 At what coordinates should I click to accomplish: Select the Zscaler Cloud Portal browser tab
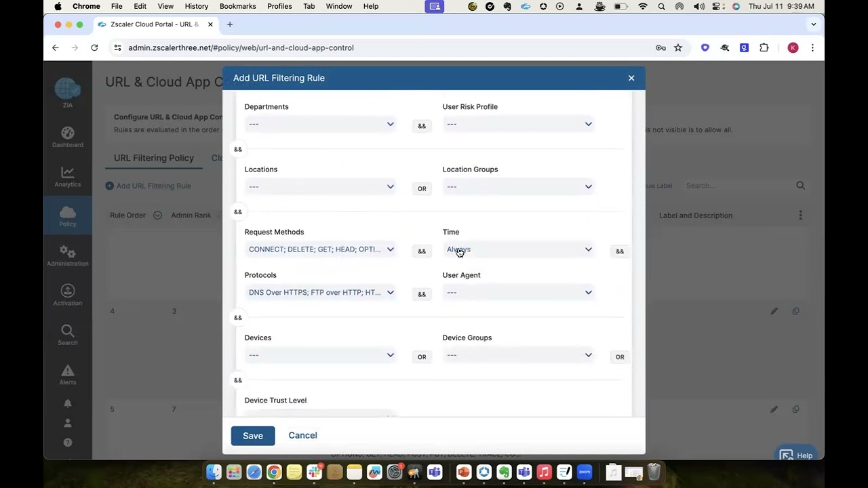point(155,24)
